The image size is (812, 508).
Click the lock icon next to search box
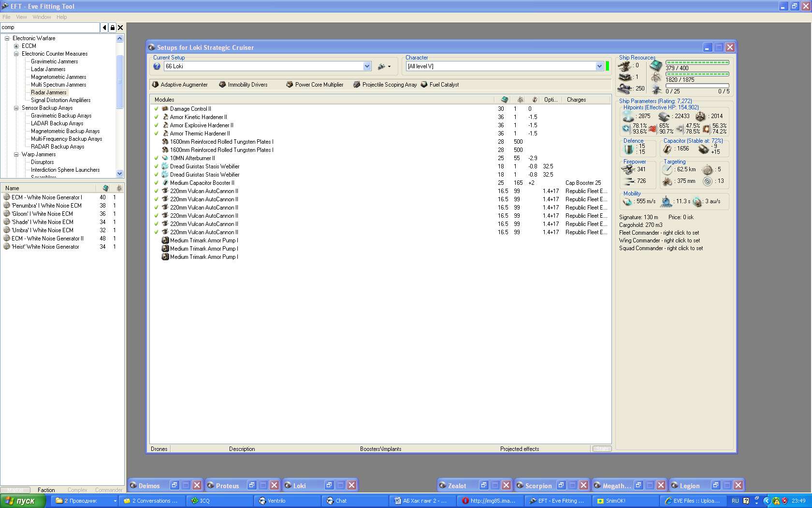112,28
